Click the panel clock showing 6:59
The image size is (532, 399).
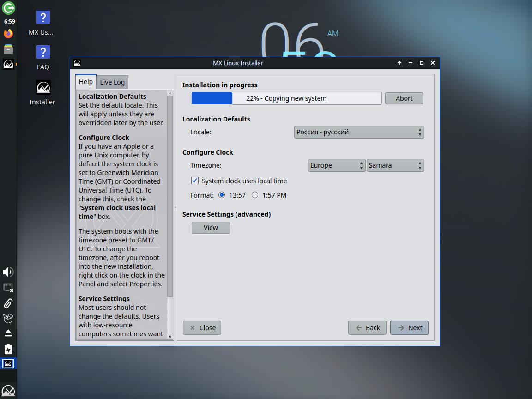9,21
